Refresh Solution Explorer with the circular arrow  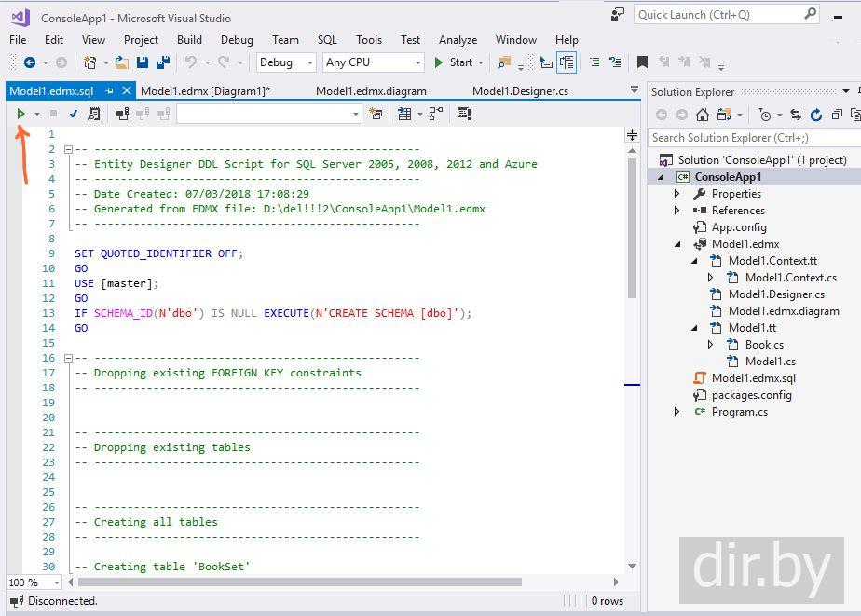tap(816, 115)
